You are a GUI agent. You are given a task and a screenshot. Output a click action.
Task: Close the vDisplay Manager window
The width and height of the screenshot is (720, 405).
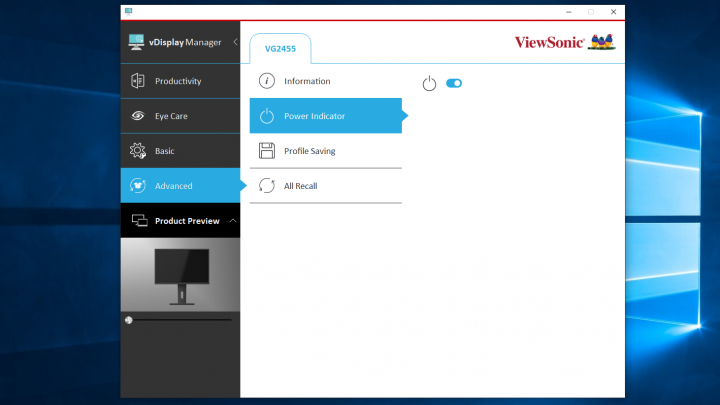pyautogui.click(x=613, y=12)
